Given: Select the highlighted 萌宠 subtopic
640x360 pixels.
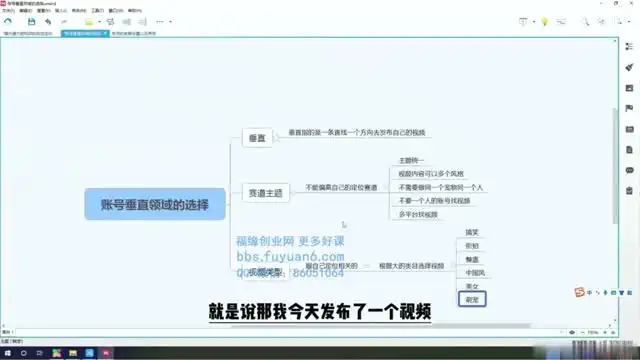Looking at the screenshot, I should (x=472, y=299).
